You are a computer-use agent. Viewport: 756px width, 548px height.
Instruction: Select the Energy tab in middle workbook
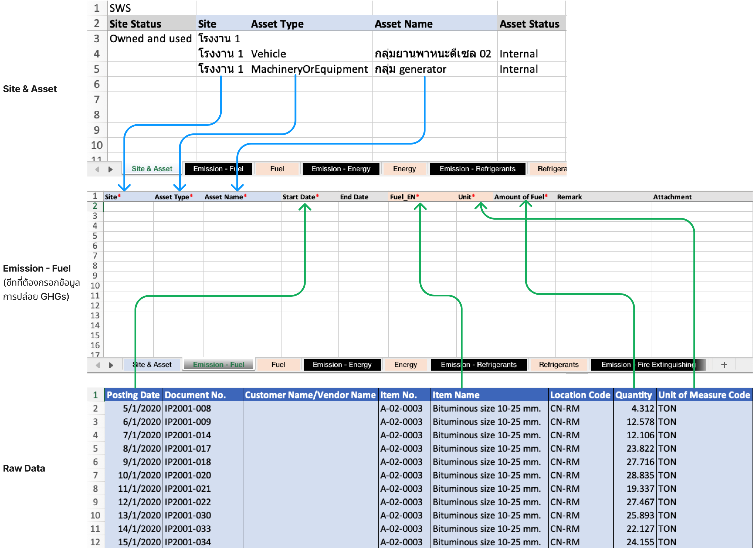[x=405, y=365]
